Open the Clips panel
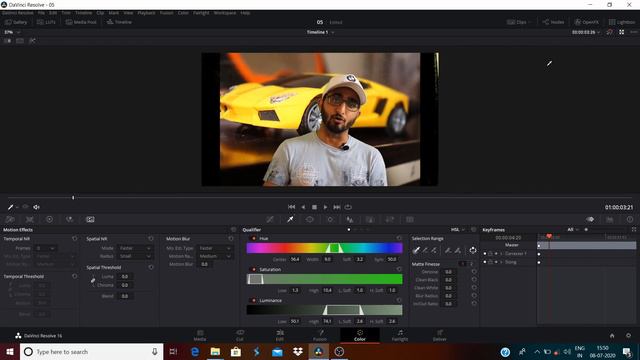Screen dimensions: 640x360 point(518,22)
